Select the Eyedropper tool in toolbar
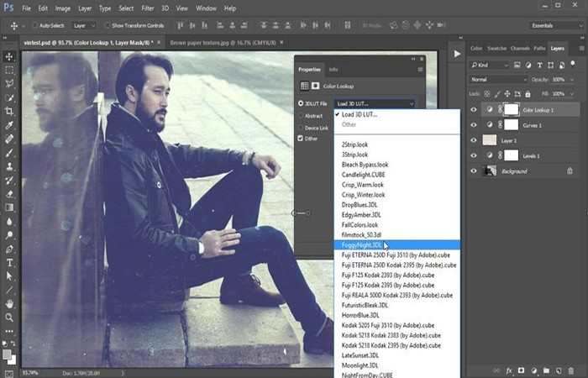 pyautogui.click(x=9, y=125)
